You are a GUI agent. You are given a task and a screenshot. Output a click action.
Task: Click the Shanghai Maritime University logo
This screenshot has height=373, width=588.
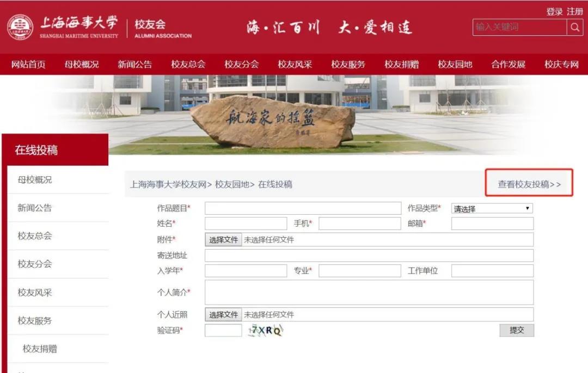click(20, 27)
